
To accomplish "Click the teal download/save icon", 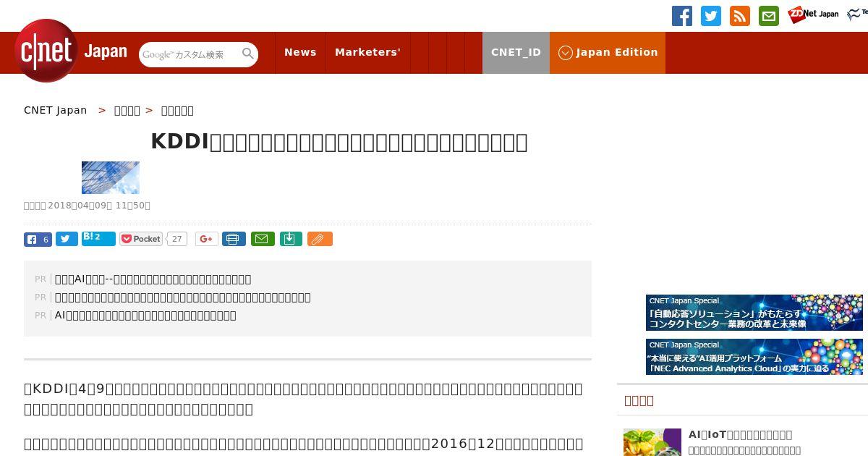I will point(291,239).
